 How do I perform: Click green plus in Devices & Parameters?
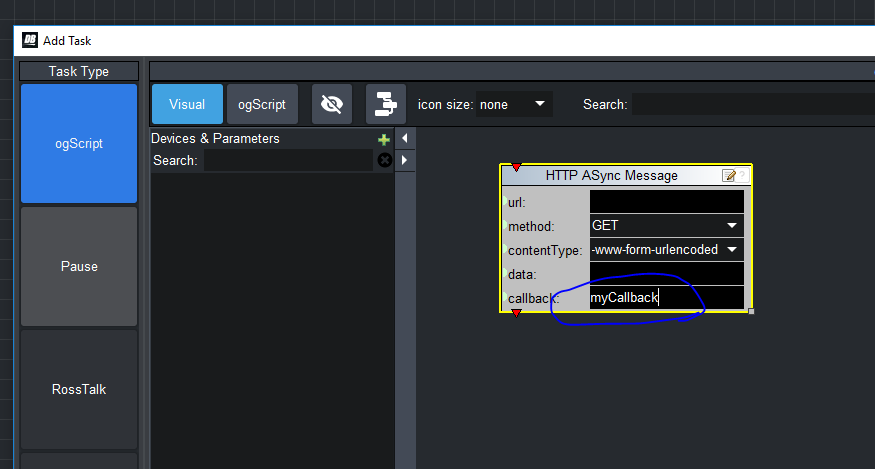pos(384,139)
